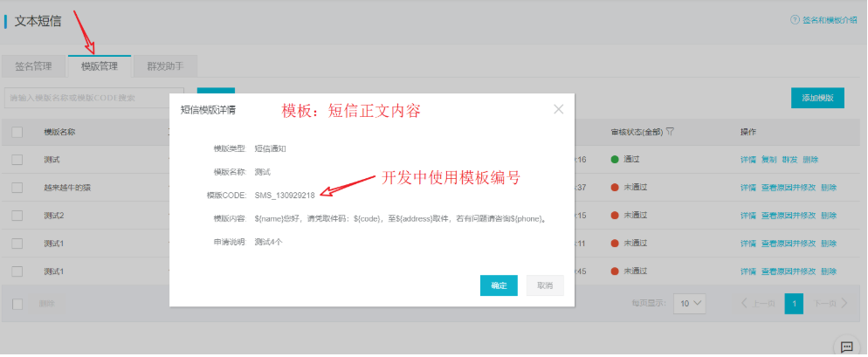Viewport: 868px width, 357px height.
Task: Click 复制 for the 测试 row
Action: pyautogui.click(x=769, y=160)
